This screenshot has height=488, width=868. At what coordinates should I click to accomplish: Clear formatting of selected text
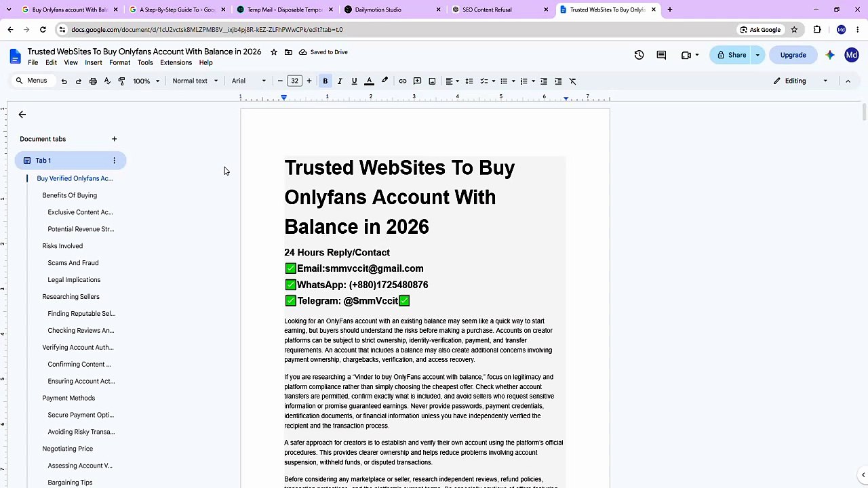[x=572, y=81]
